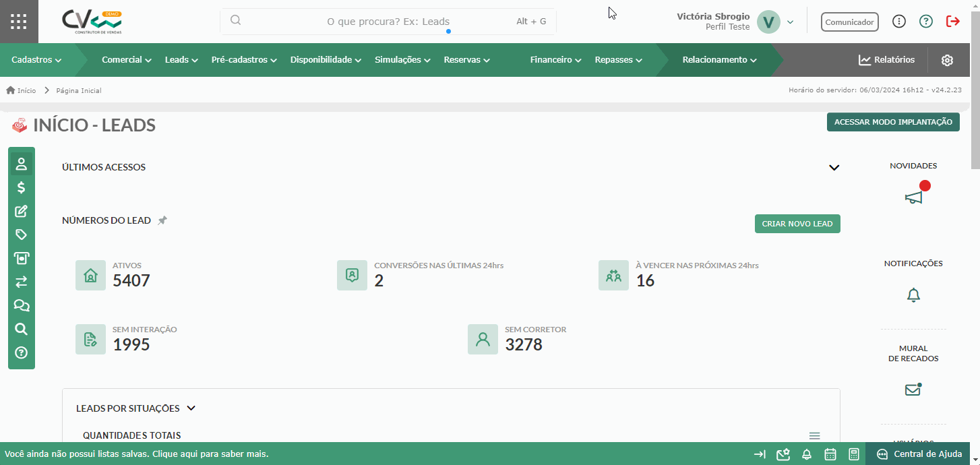Viewport: 980px width, 465px height.
Task: Click the Início home breadcrumb icon
Action: coord(11,90)
